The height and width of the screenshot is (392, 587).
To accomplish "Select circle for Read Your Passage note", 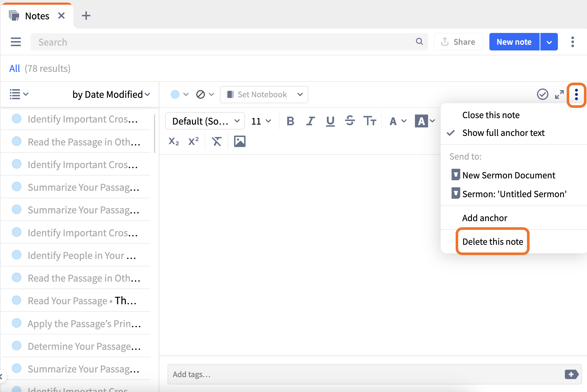I will (17, 300).
